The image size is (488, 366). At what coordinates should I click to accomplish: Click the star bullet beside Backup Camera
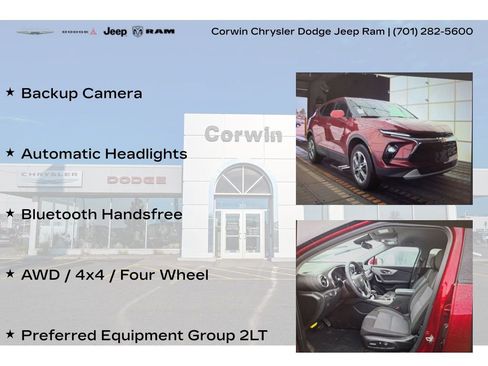click(x=10, y=92)
